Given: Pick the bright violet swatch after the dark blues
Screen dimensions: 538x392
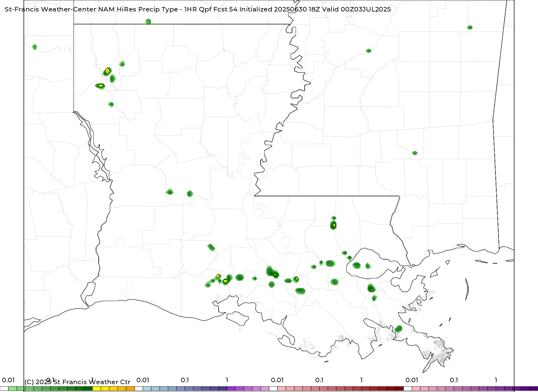Looking at the screenshot, I should click(x=231, y=389).
